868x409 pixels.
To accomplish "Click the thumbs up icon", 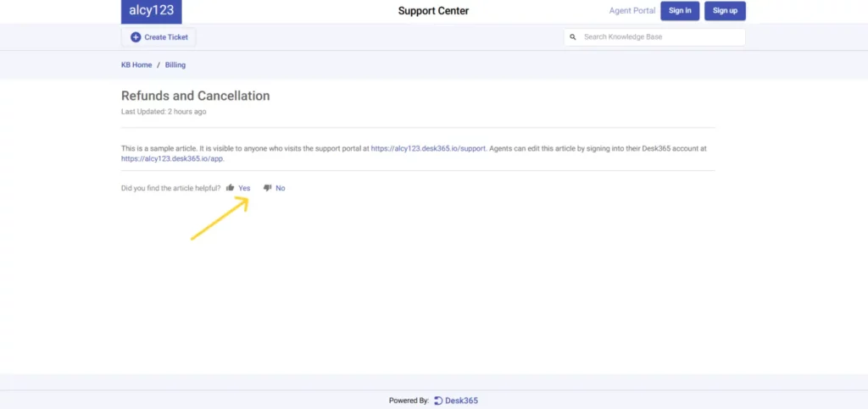I will coord(230,188).
